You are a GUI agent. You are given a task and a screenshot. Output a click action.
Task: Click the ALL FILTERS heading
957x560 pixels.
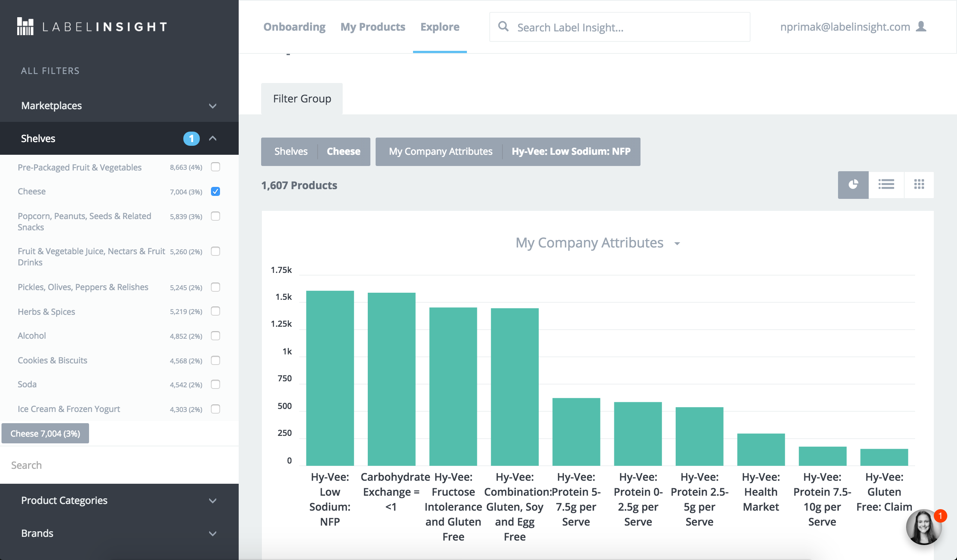tap(50, 71)
